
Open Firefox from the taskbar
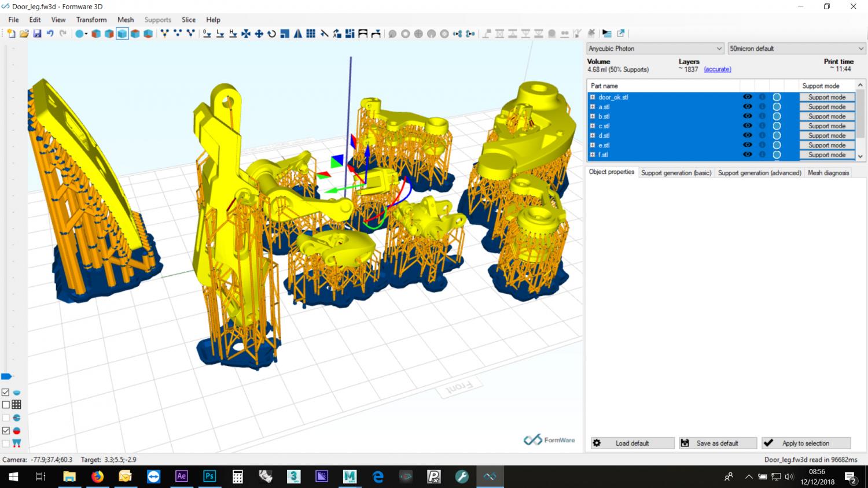point(97,476)
